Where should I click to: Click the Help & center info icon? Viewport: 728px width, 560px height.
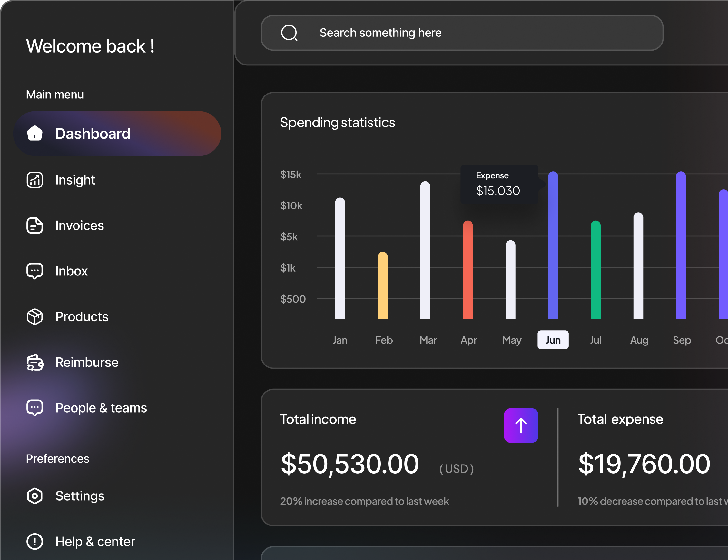(x=34, y=541)
